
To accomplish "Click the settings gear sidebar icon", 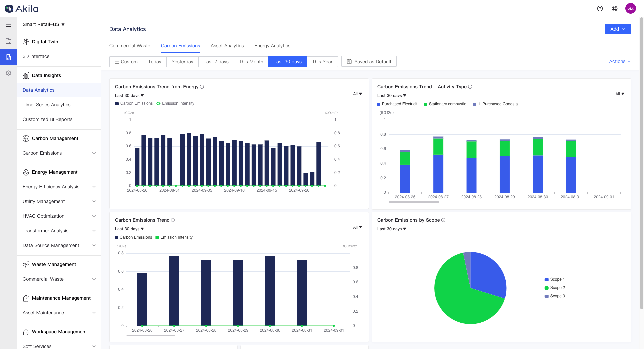I will pyautogui.click(x=8, y=73).
